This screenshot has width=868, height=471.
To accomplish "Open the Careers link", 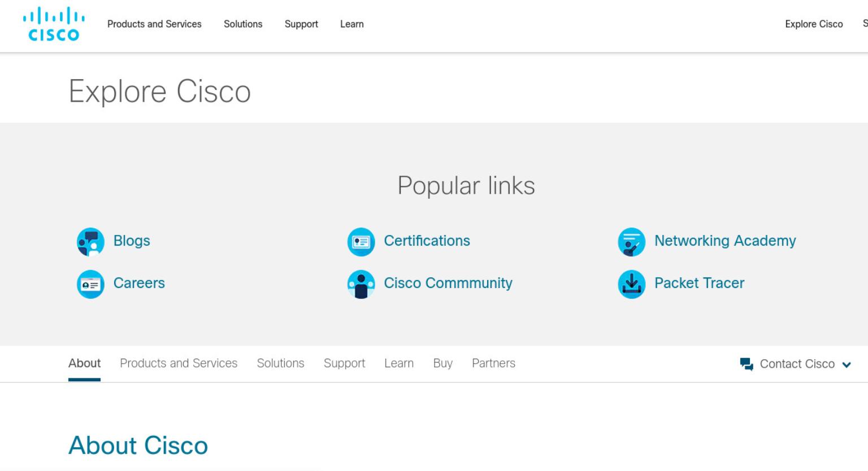I will (139, 283).
